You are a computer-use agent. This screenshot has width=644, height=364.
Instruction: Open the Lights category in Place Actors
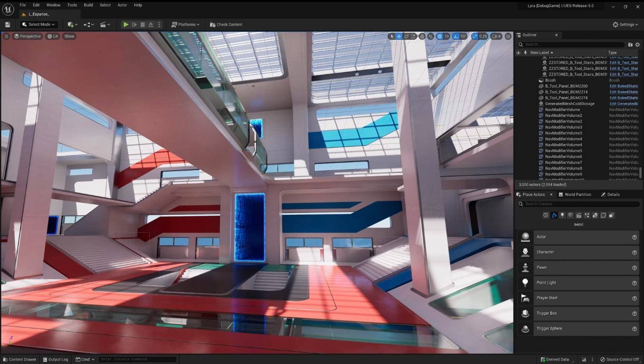562,215
